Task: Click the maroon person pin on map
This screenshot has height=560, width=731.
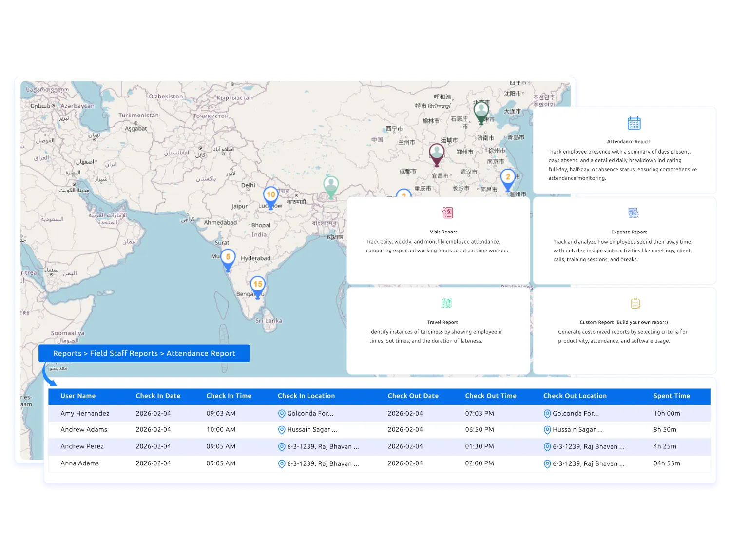Action: pos(437,154)
